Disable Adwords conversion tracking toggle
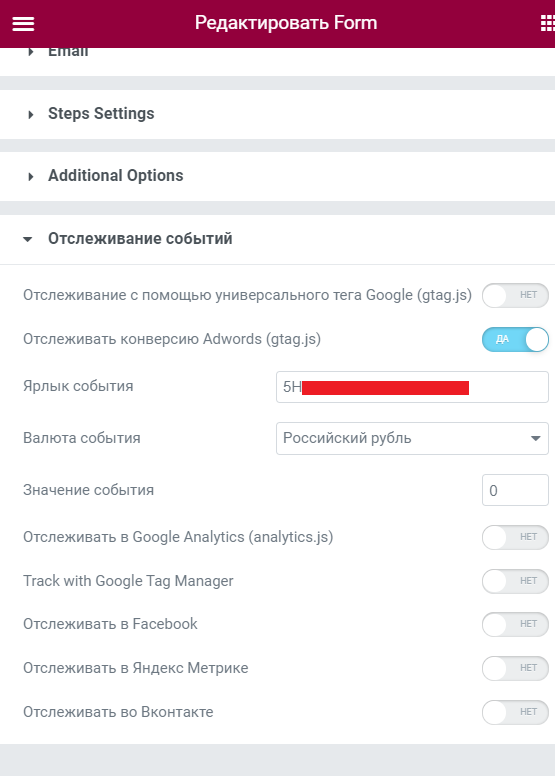555x776 pixels. 515,340
